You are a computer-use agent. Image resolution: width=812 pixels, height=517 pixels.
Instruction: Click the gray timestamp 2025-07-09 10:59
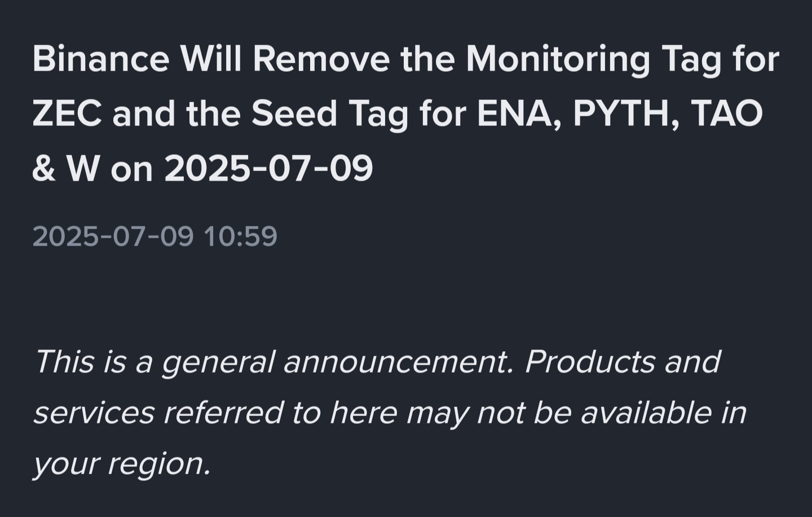click(x=155, y=236)
